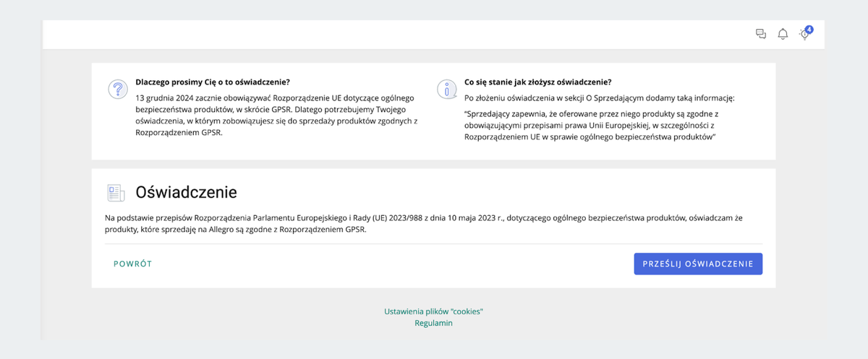
Task: Go back using the Powrót link
Action: click(133, 264)
